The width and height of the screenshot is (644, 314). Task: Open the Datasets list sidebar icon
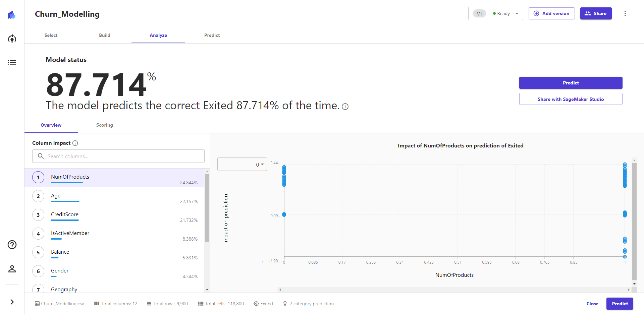pos(12,62)
